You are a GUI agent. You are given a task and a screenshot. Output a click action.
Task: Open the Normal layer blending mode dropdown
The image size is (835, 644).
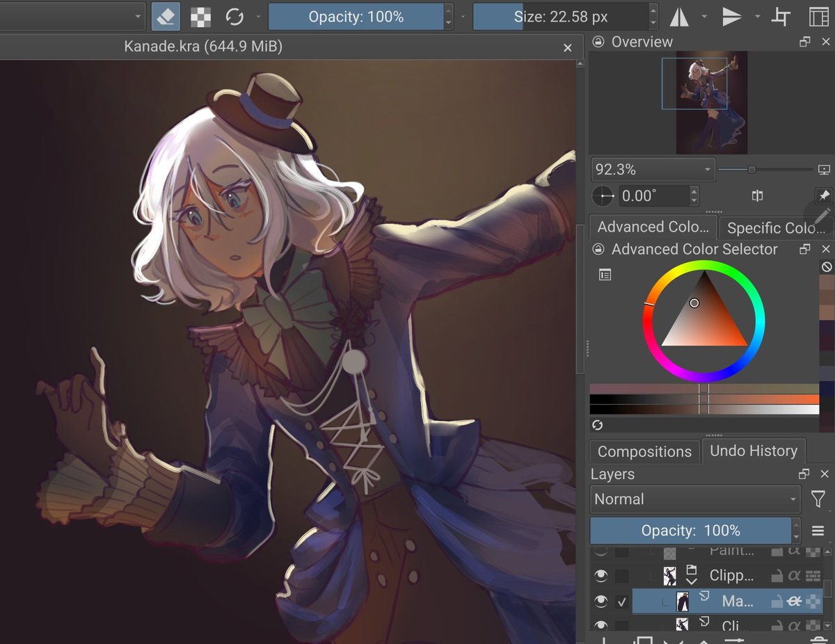[696, 499]
